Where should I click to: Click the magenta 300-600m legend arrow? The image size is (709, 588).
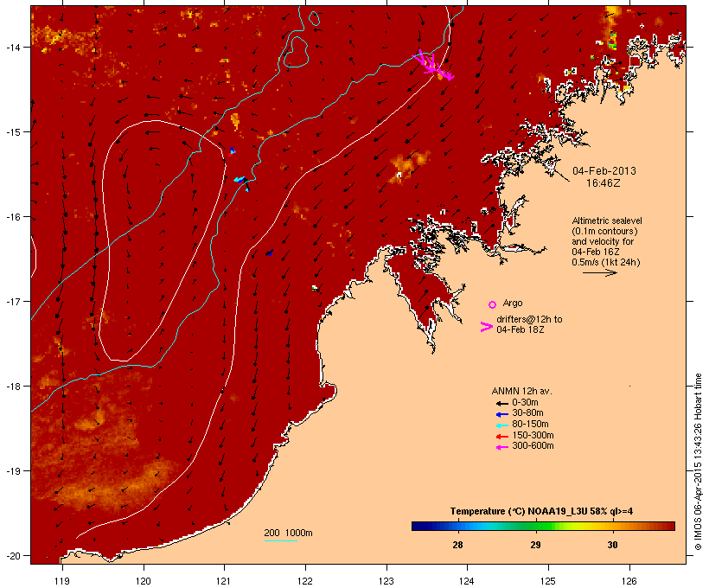click(502, 447)
